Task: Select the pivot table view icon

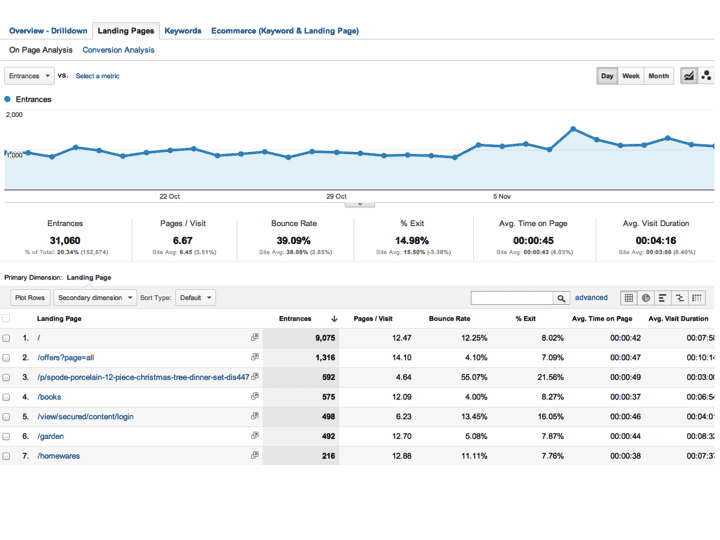Action: [697, 298]
